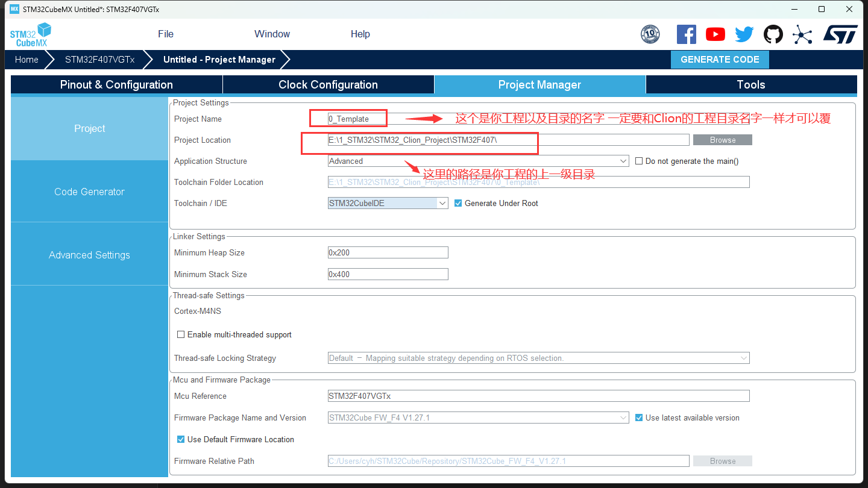868x488 pixels.
Task: Open the YouTube icon link
Action: [x=715, y=34]
